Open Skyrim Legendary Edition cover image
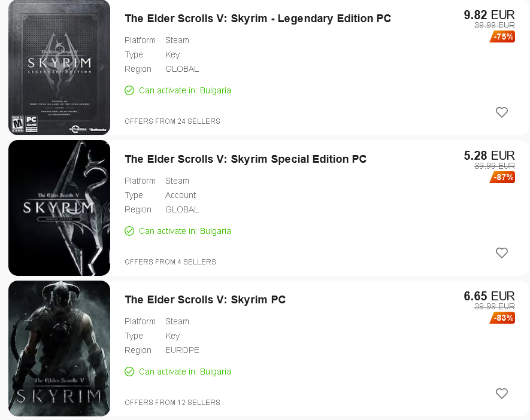The height and width of the screenshot is (420, 530). pyautogui.click(x=59, y=67)
